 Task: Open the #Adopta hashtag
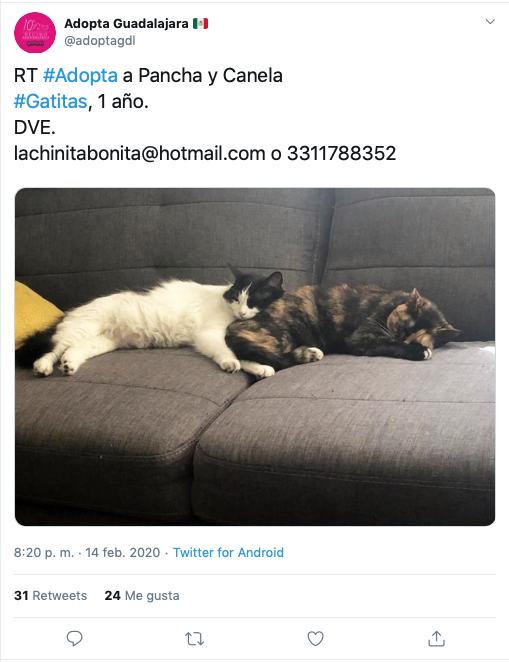(80, 76)
